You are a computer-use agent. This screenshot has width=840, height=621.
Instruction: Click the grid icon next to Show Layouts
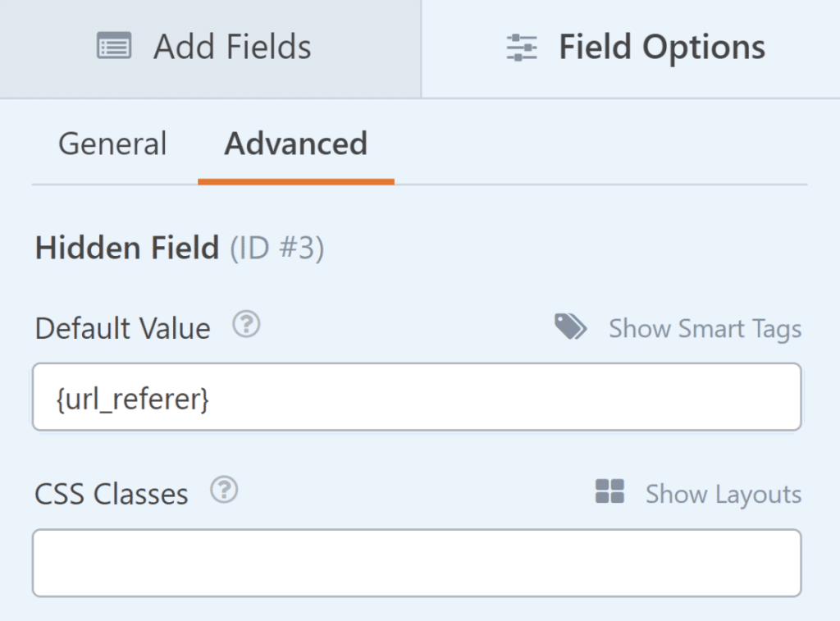coord(609,492)
